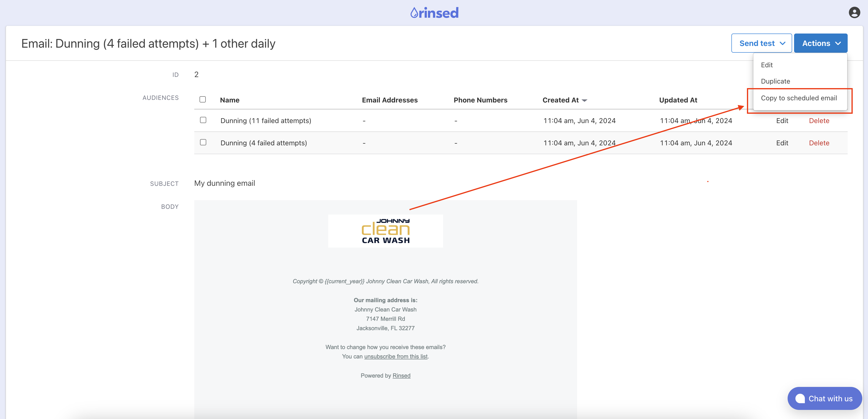This screenshot has width=868, height=419.
Task: Delete the Dunning (11 failed attempts) audience
Action: [819, 121]
